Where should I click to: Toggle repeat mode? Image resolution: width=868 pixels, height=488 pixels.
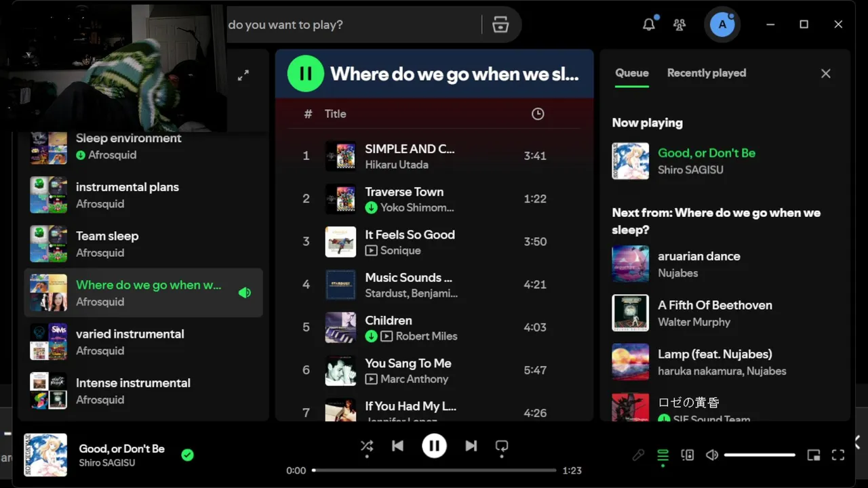click(502, 445)
